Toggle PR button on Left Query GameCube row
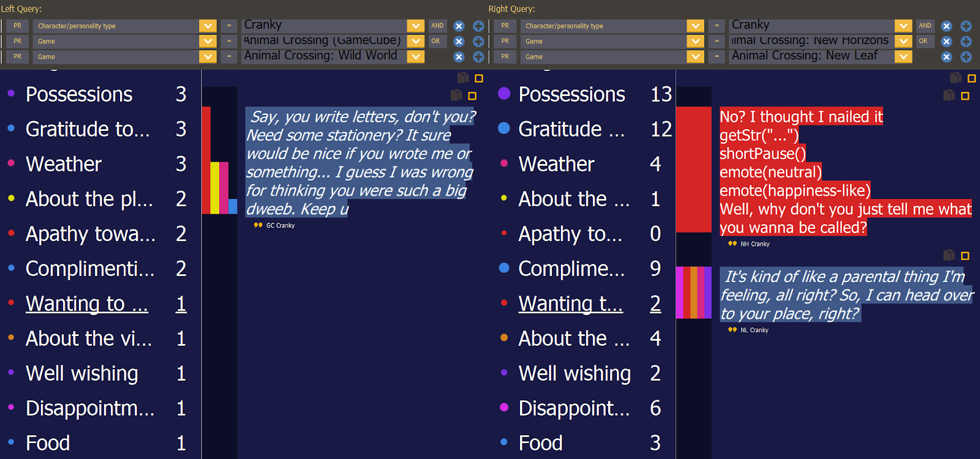This screenshot has width=980, height=459. tap(18, 41)
